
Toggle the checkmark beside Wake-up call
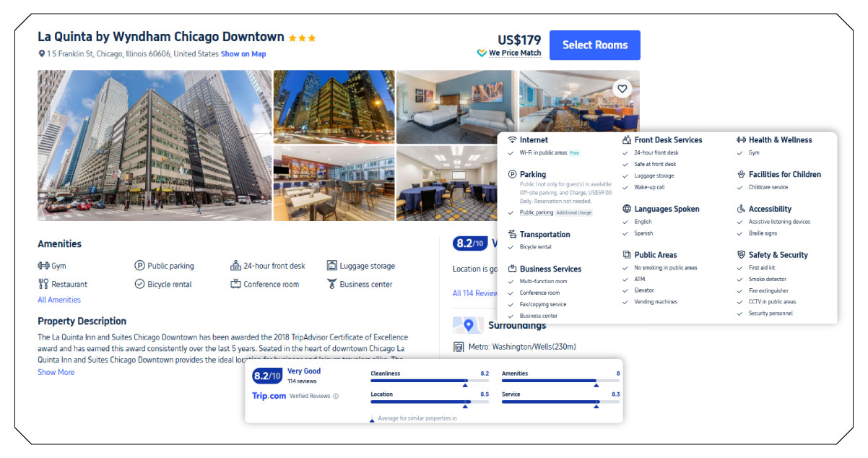pyautogui.click(x=625, y=187)
